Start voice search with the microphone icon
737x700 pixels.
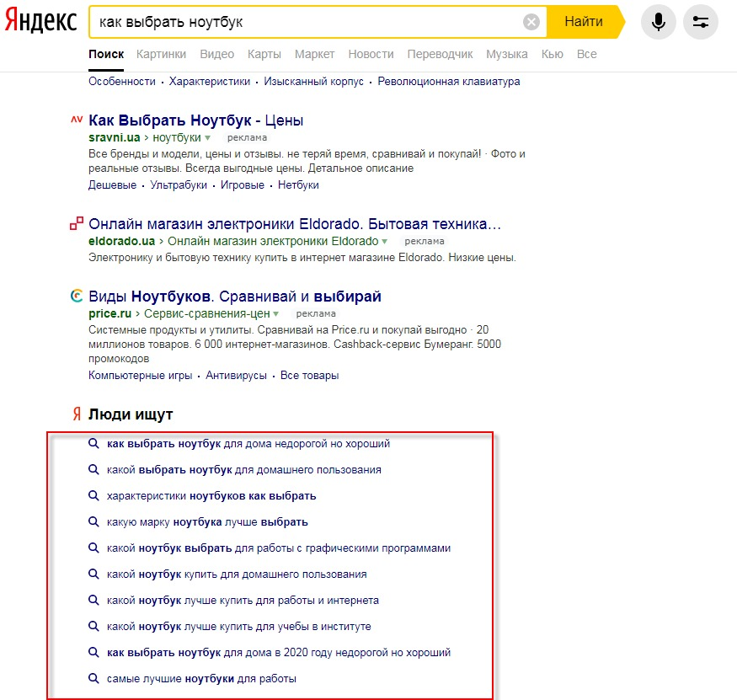(x=659, y=22)
